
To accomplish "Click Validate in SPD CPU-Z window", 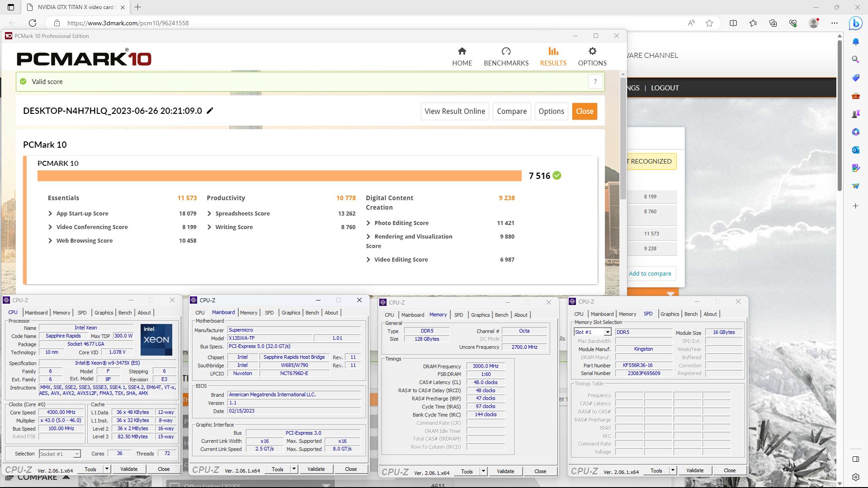I will pyautogui.click(x=695, y=470).
